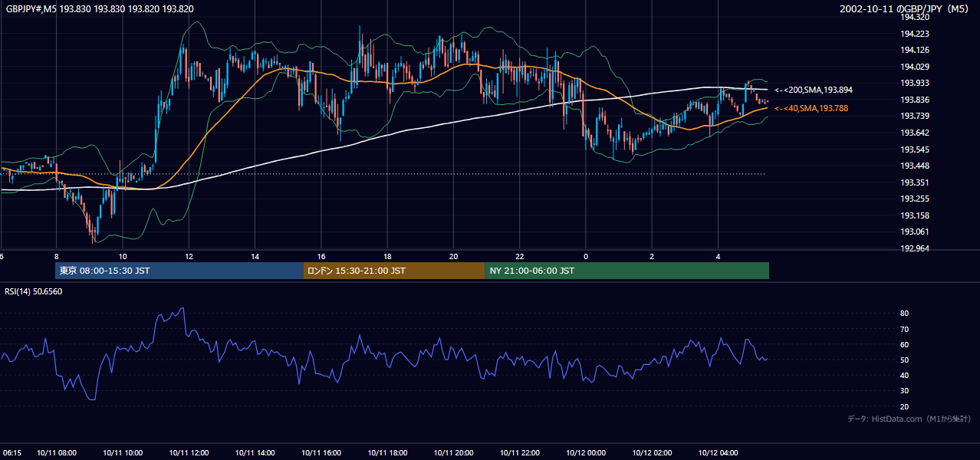The image size is (980, 460).
Task: Click the 2002-10-11 GBP/JPY (M5) title
Action: pyautogui.click(x=905, y=9)
